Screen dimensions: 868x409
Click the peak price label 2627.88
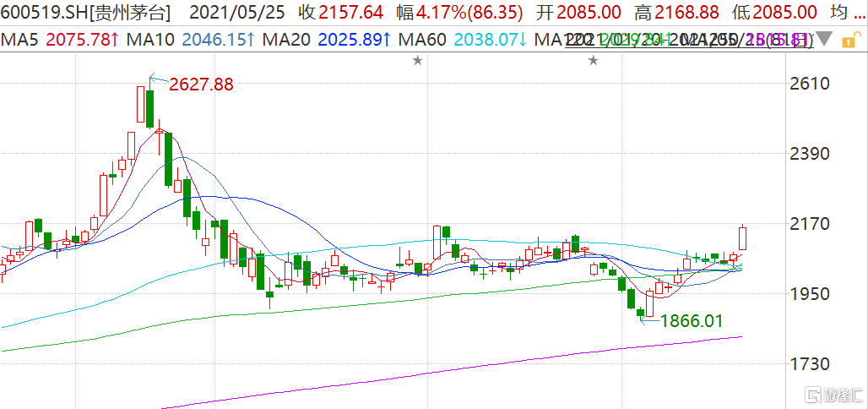pos(201,85)
